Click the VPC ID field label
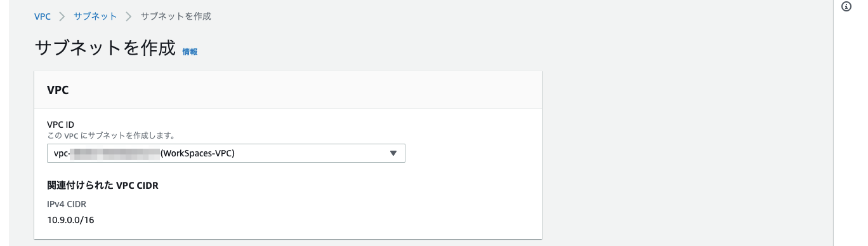This screenshot has height=246, width=868. (61, 125)
